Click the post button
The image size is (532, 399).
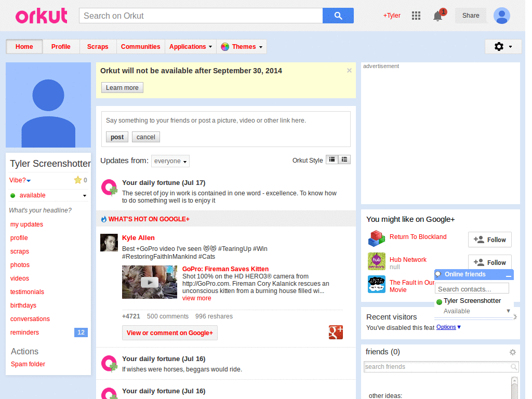[117, 137]
